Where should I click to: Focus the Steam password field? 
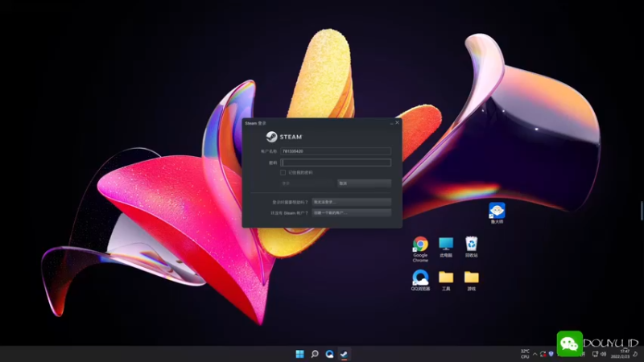tap(336, 162)
